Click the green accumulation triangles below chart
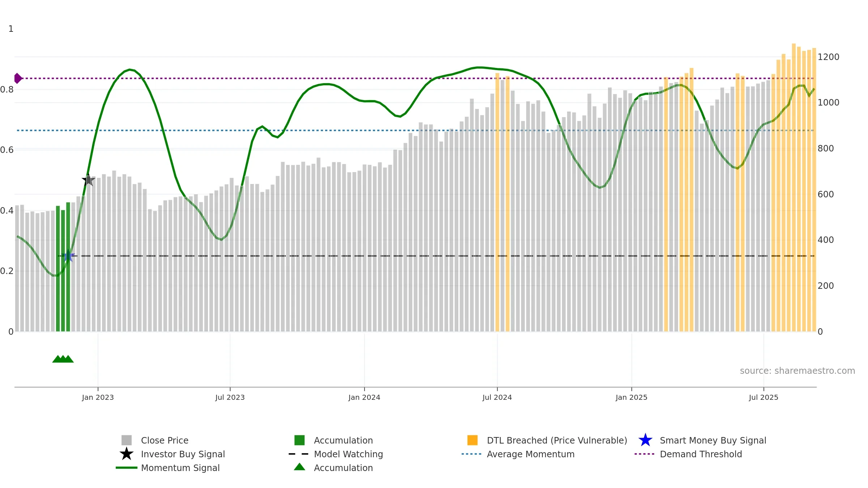Viewport: 868px width, 488px height. point(63,359)
